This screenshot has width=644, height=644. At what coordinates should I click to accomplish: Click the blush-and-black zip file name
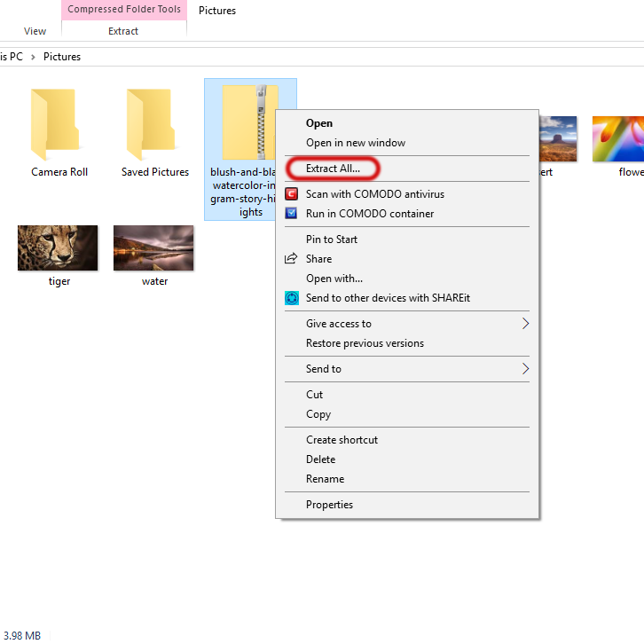242,192
